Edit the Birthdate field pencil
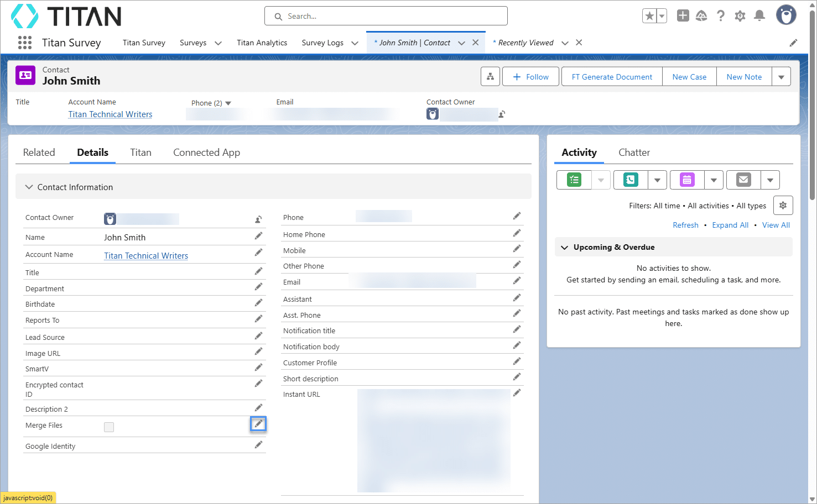The image size is (817, 504). [258, 303]
